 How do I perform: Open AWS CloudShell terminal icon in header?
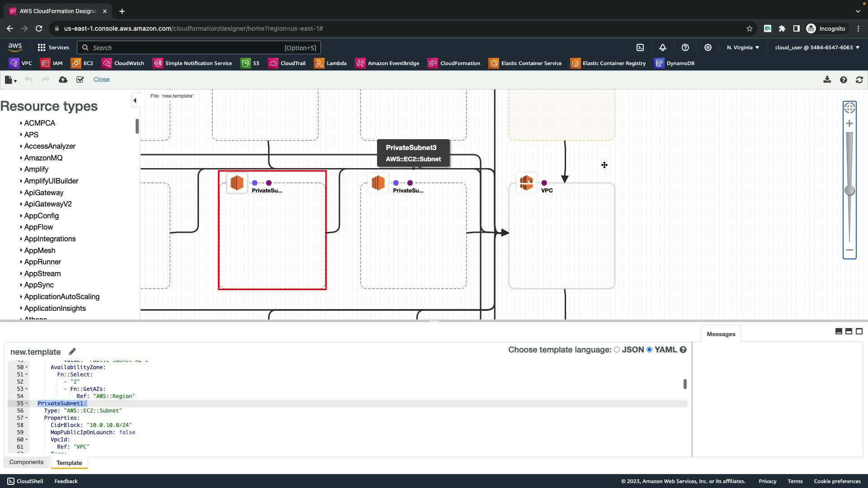[x=640, y=47]
